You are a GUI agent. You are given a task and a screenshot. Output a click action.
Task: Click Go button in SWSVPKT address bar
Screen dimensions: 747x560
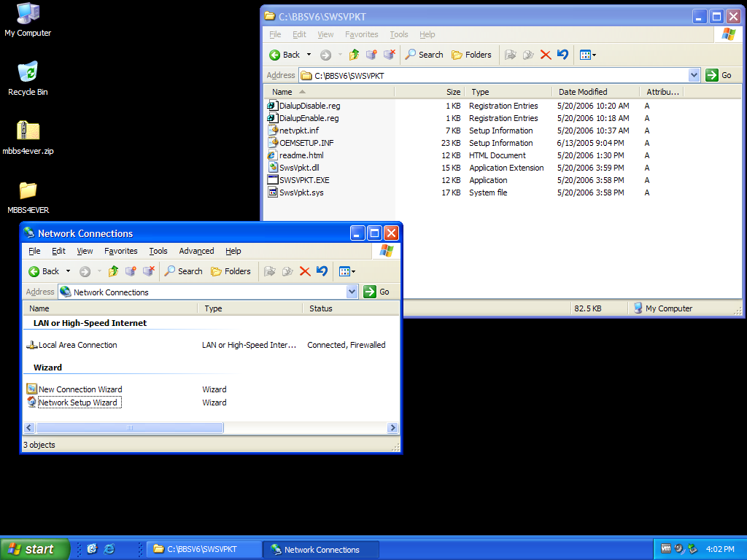(x=719, y=75)
